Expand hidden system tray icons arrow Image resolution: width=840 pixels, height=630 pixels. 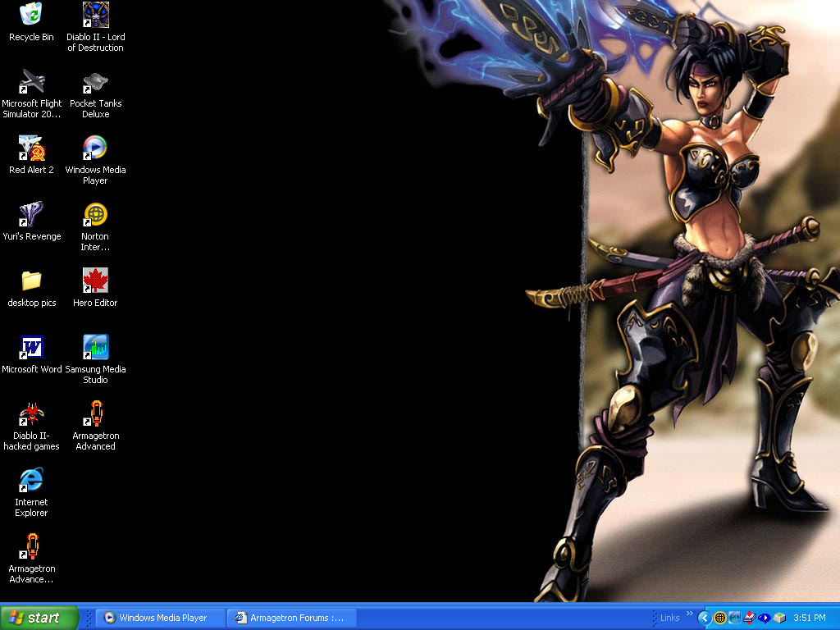tap(704, 618)
